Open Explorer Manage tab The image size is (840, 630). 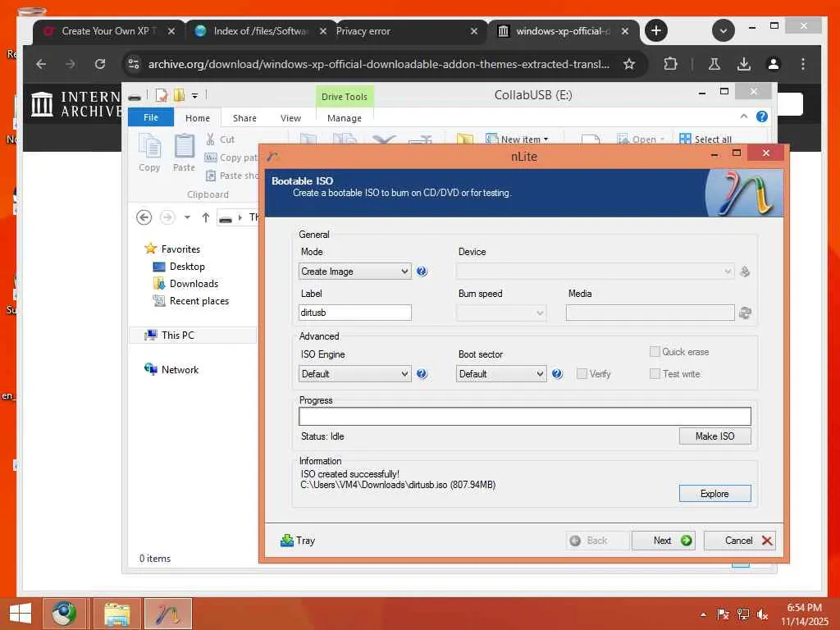345,118
